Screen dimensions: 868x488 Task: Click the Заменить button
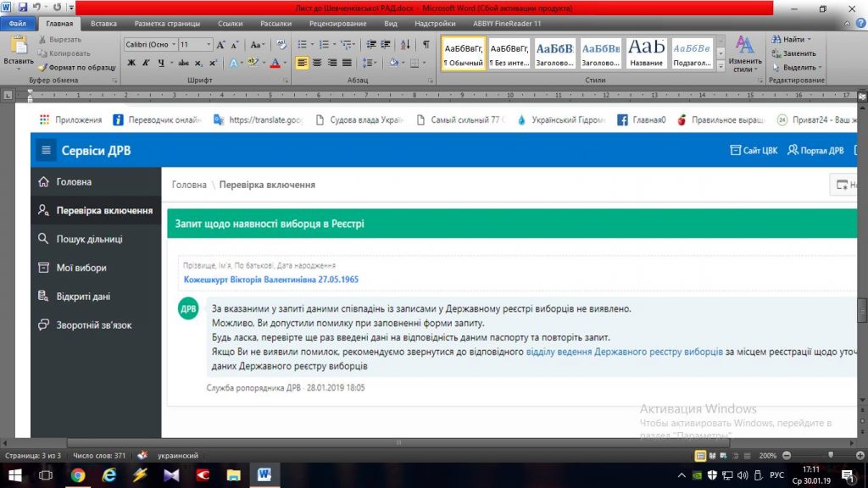pos(793,53)
